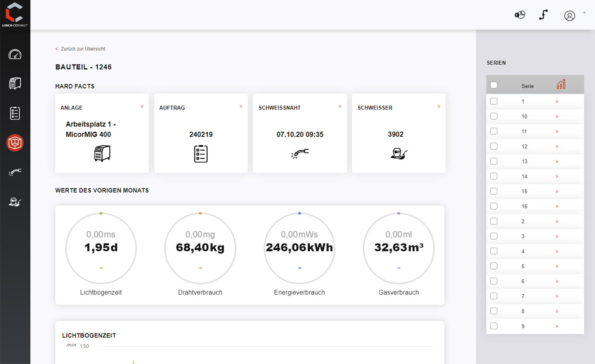The image size is (595, 364).
Task: Click the 246,06kWh energy value
Action: (x=299, y=247)
